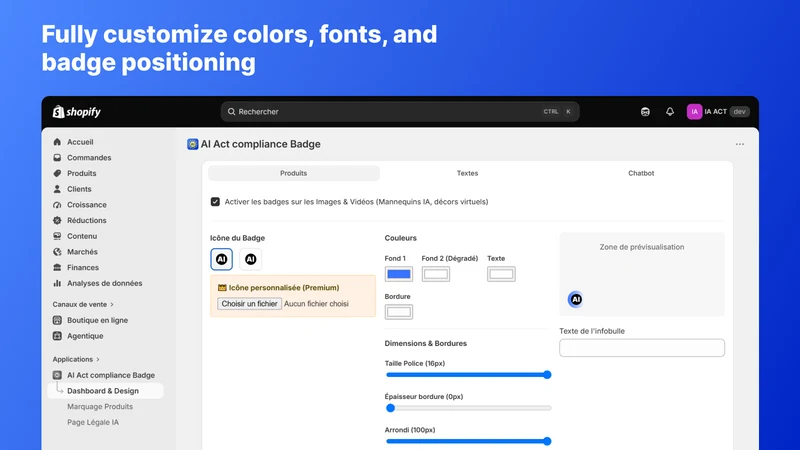
Task: Click the Agentique icon in sidebar
Action: 57,336
